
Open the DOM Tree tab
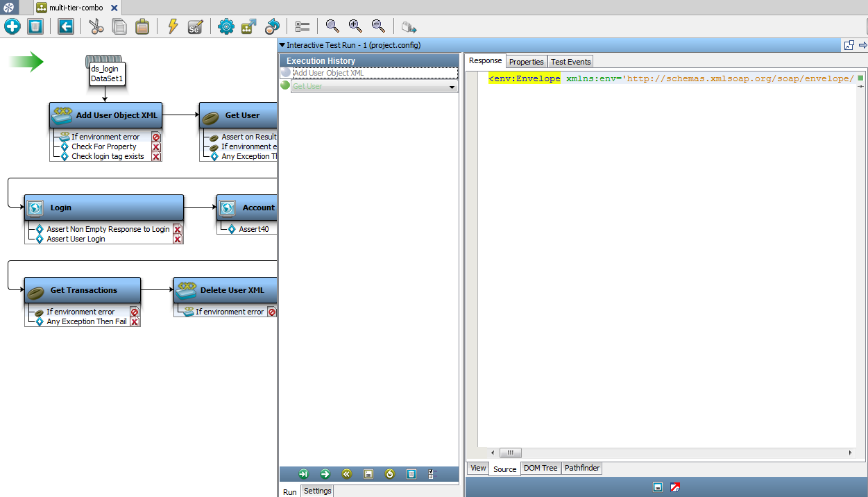(541, 469)
